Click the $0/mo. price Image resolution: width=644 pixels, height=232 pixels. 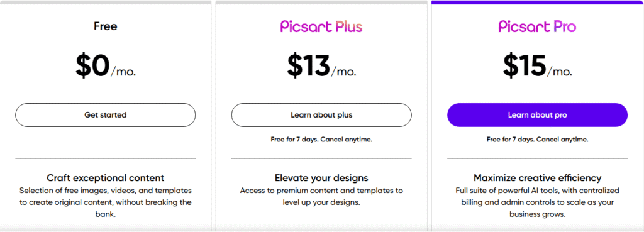pos(106,67)
